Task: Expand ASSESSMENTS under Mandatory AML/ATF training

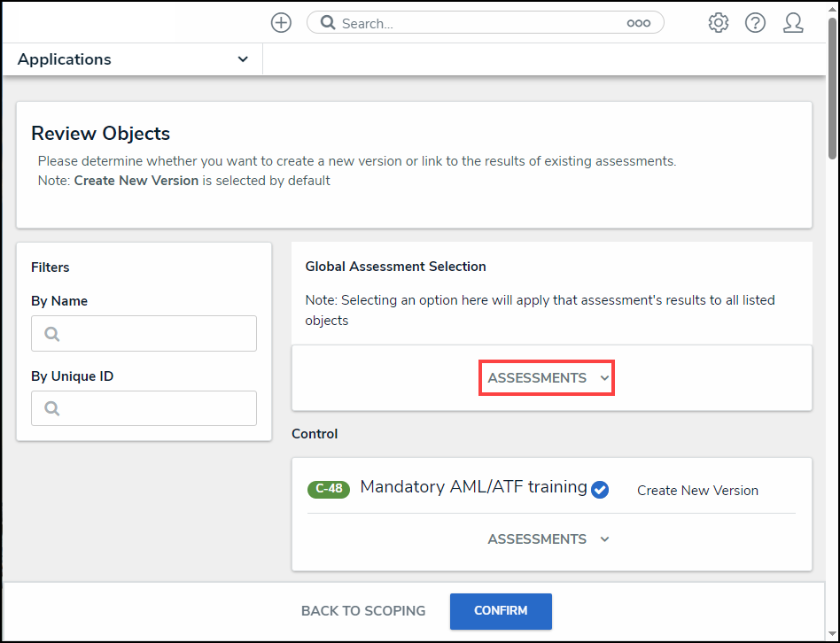Action: [548, 539]
